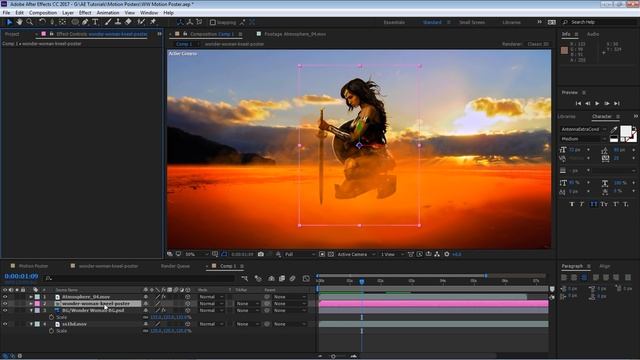Select the Eraser tool
The width and height of the screenshot is (640, 360).
click(128, 22)
